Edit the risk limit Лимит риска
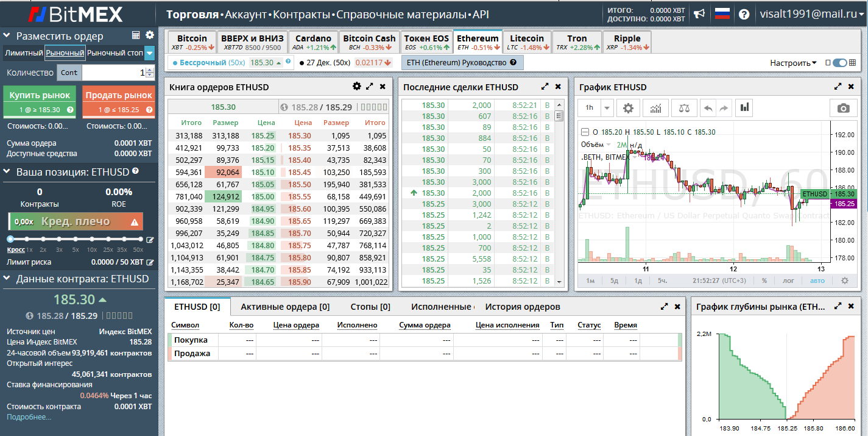 (x=150, y=262)
